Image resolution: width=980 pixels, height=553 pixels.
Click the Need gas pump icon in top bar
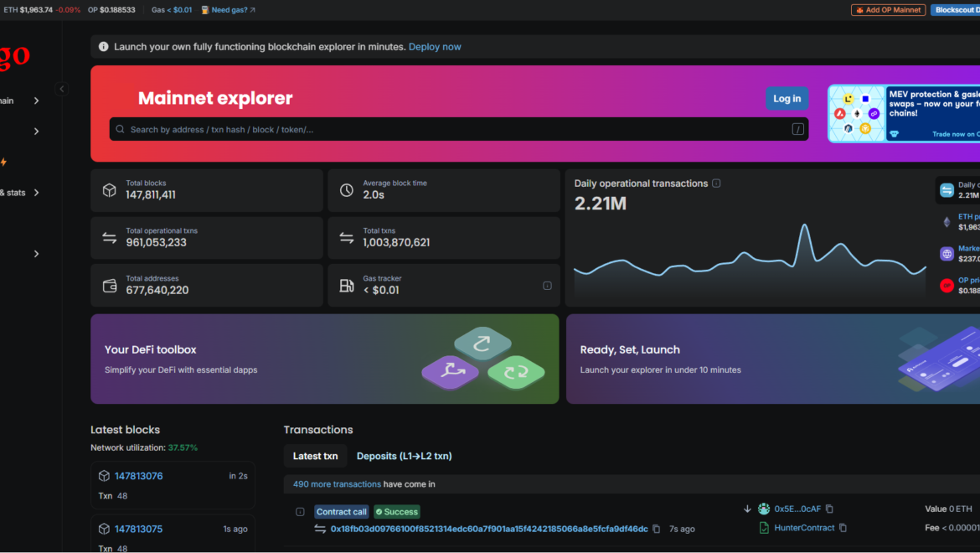(x=205, y=10)
